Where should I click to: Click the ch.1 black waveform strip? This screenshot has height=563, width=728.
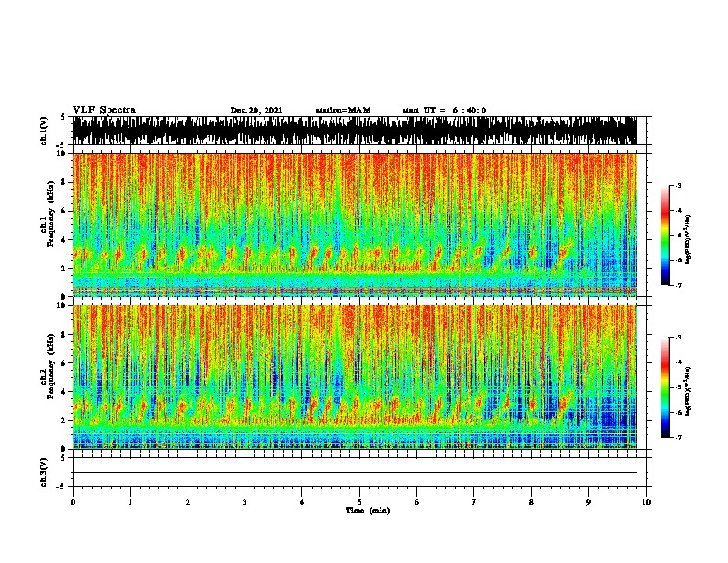click(x=355, y=131)
